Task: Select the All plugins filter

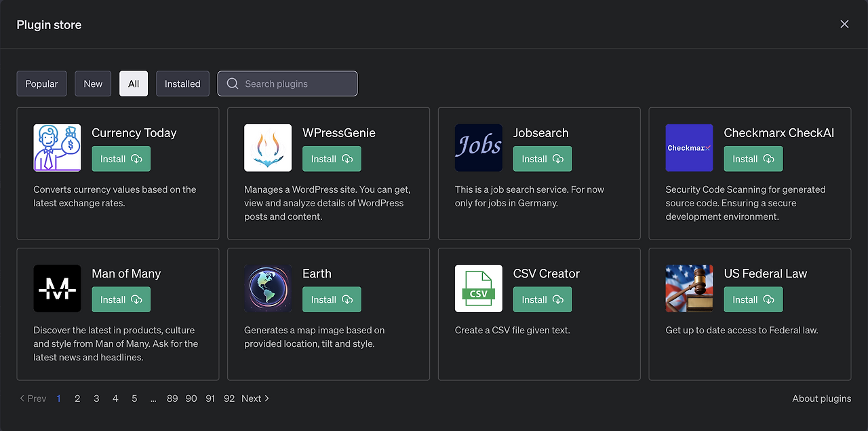Action: pos(134,84)
